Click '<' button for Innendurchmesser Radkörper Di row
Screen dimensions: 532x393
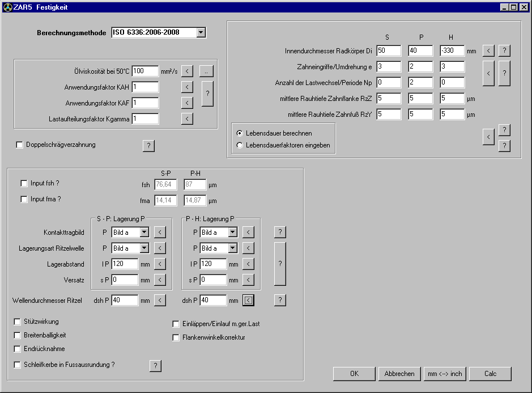488,51
